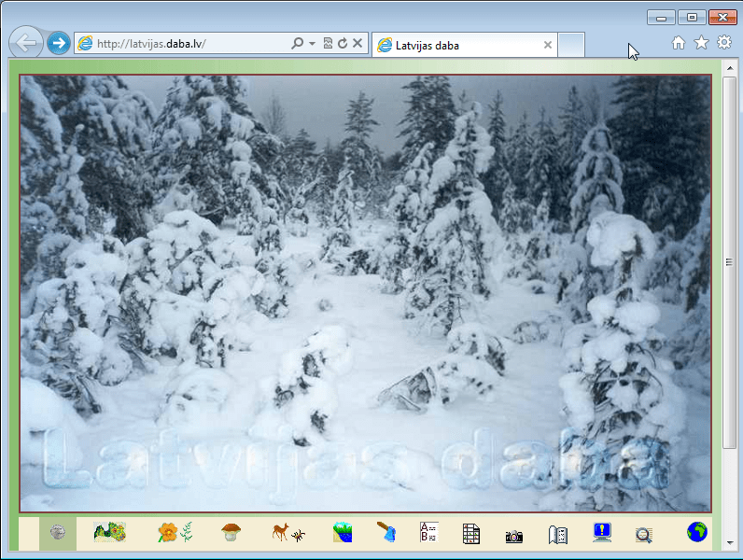Click the vertical scrollbar thumb
This screenshot has height=560, width=743.
coord(729,262)
